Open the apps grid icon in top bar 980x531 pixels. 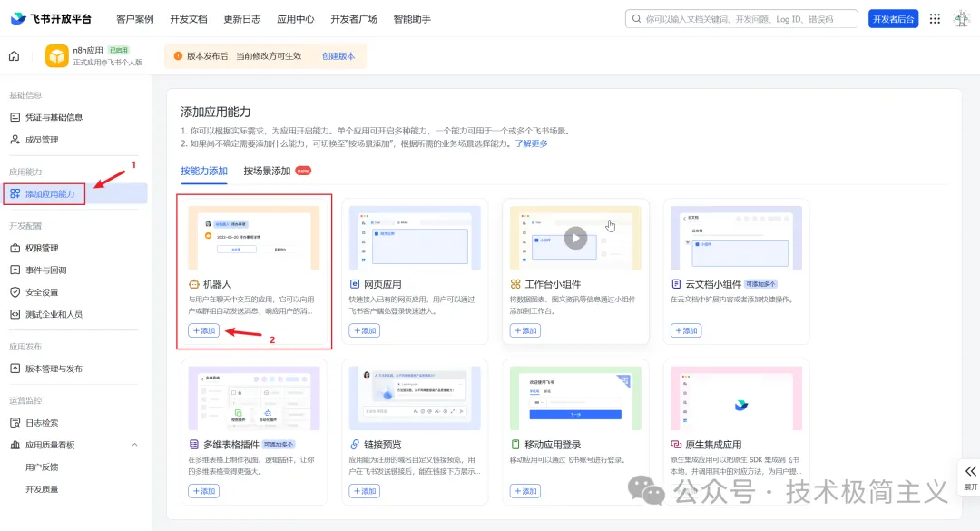(x=935, y=17)
